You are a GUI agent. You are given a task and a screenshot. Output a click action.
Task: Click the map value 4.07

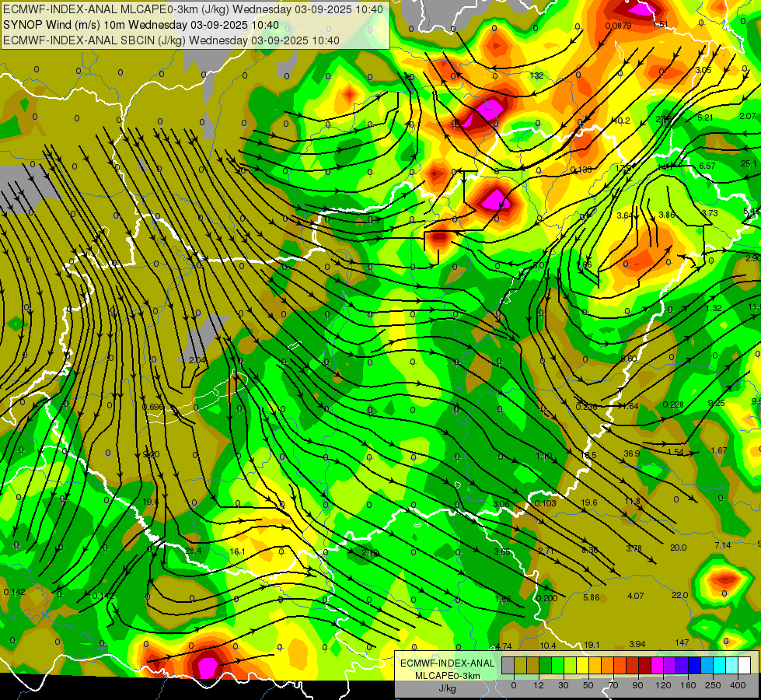tap(636, 596)
